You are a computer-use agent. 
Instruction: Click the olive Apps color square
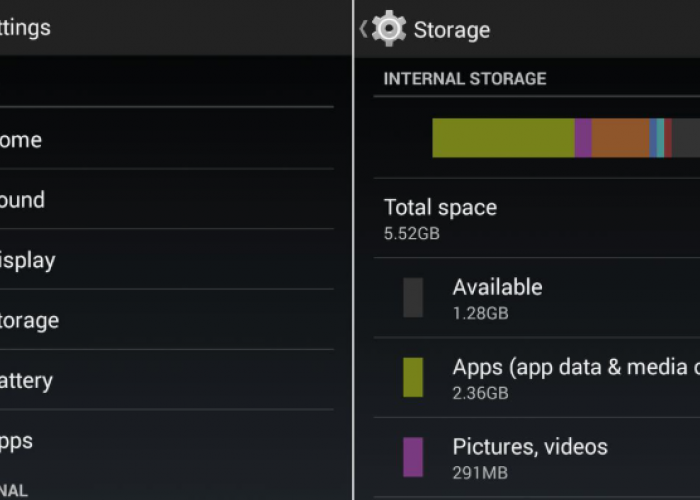[x=413, y=377]
